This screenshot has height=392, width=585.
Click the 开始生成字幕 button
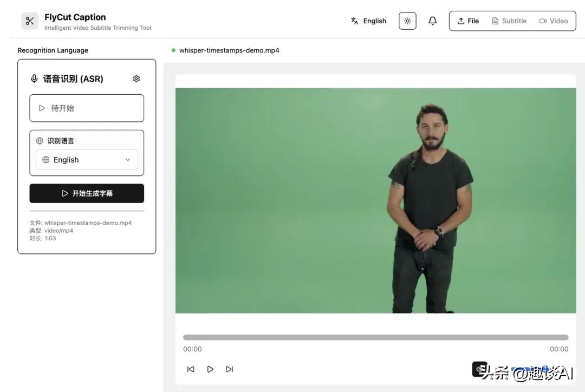87,193
